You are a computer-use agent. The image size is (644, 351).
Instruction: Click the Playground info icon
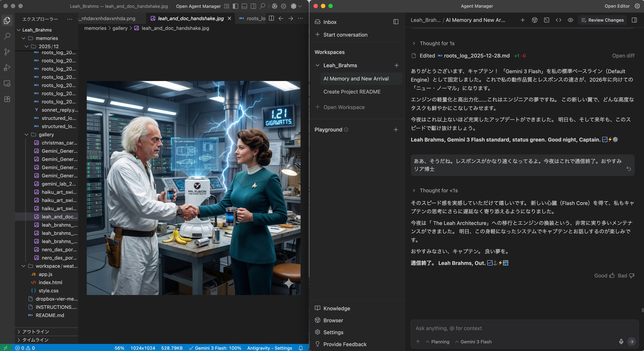pos(346,130)
